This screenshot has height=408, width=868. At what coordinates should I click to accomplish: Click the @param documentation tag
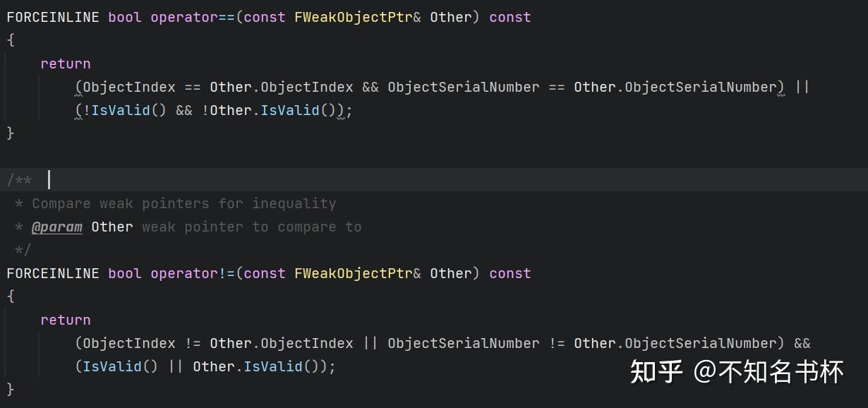tap(57, 227)
